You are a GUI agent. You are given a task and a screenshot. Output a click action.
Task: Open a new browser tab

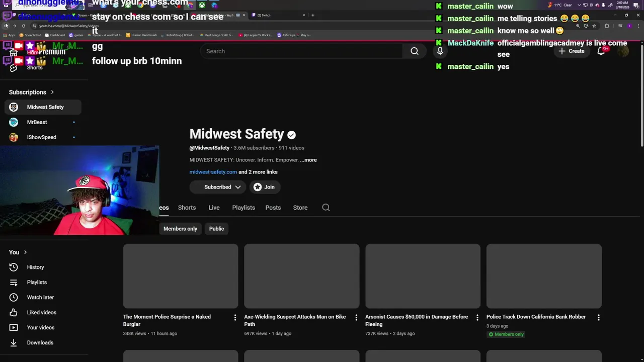pyautogui.click(x=312, y=15)
